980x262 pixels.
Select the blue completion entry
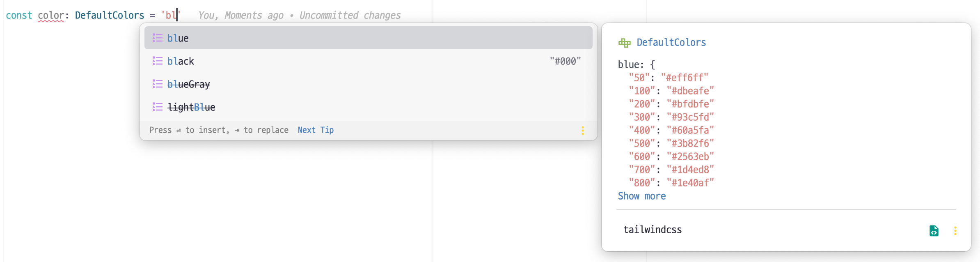tap(178, 38)
